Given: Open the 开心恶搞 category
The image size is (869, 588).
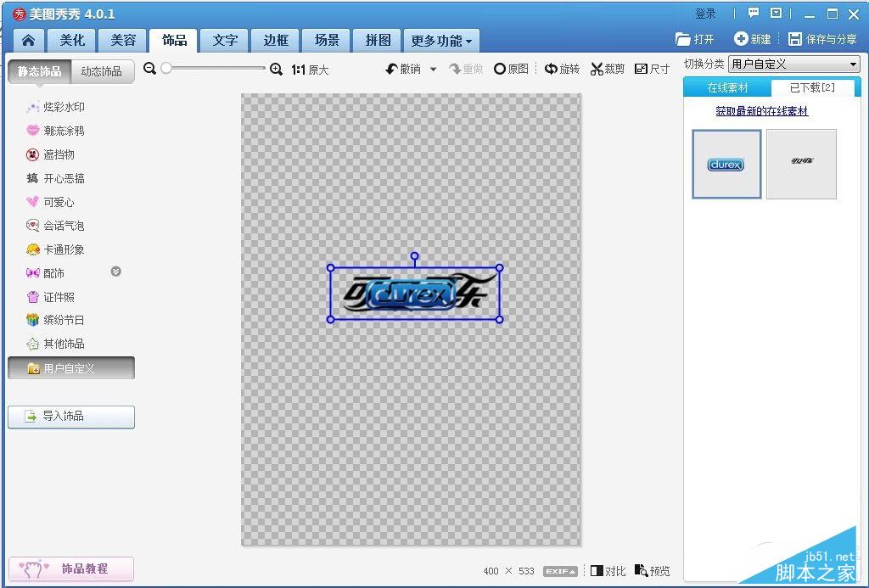Looking at the screenshot, I should point(56,178).
